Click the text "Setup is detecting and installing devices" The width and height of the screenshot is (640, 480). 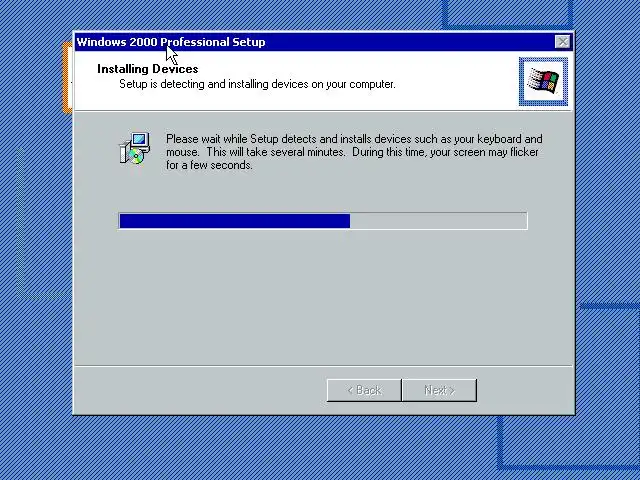click(x=213, y=84)
